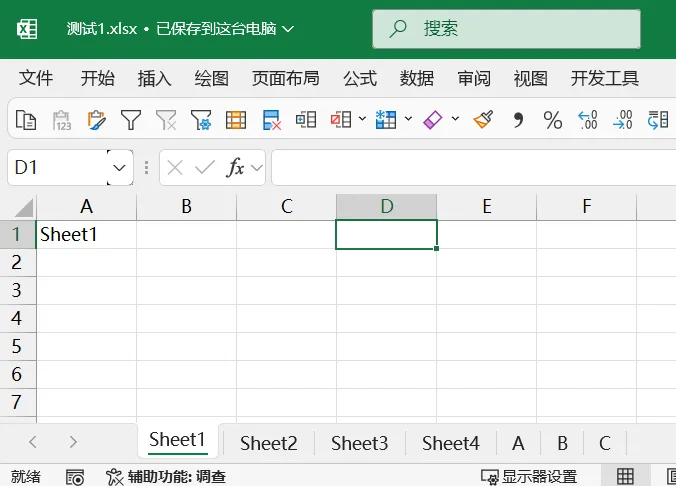
Task: Click the Decrease Decimal icon
Action: coord(623,120)
